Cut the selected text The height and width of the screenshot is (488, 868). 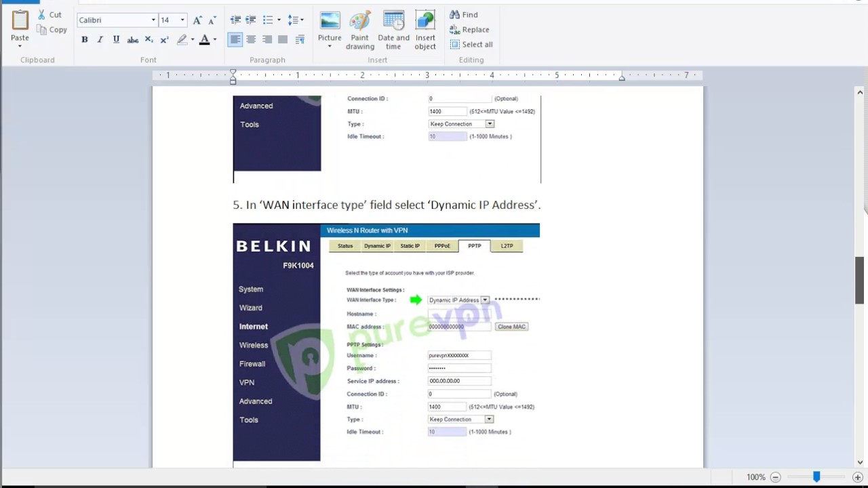[49, 14]
